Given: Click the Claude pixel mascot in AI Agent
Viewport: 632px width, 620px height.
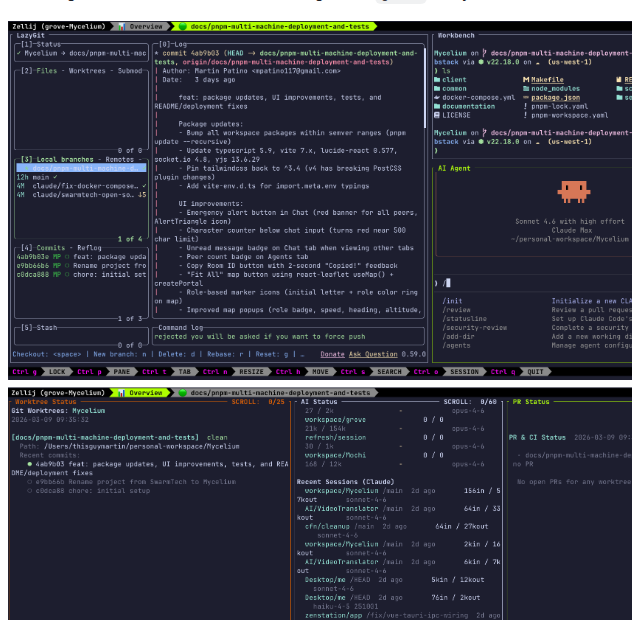Looking at the screenshot, I should point(573,190).
